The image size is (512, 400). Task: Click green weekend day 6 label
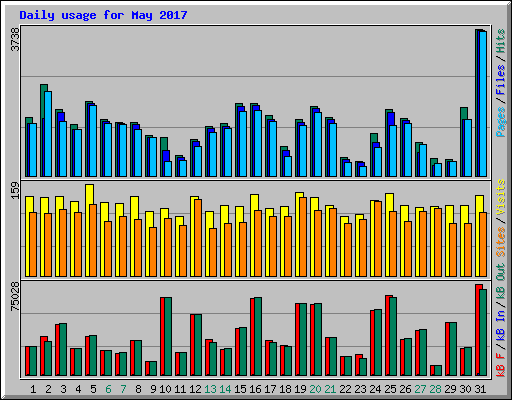coord(108,389)
